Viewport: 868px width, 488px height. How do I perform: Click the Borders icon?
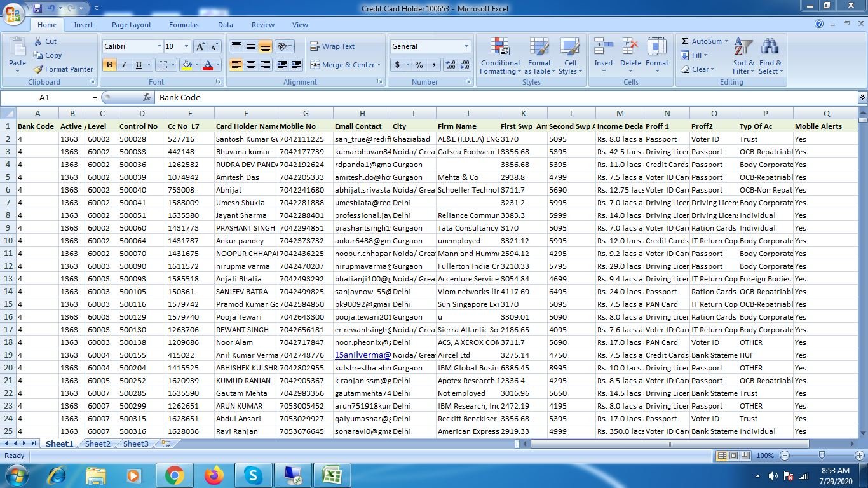tap(163, 65)
